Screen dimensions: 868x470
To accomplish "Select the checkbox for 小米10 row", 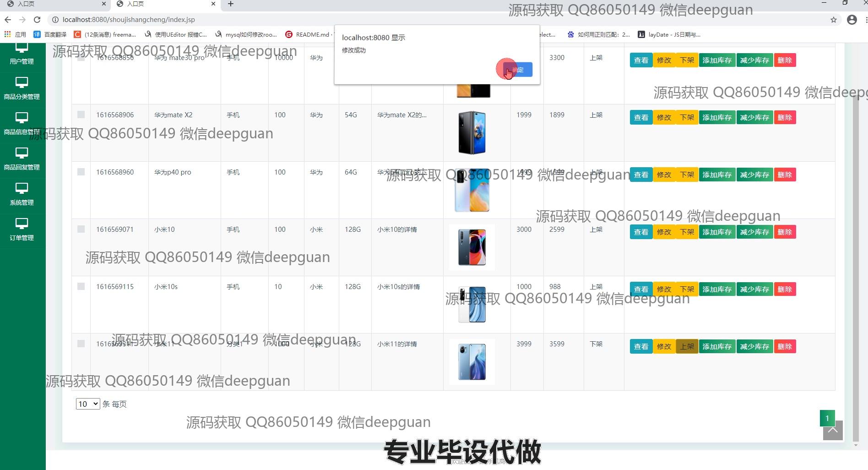I will pyautogui.click(x=81, y=229).
